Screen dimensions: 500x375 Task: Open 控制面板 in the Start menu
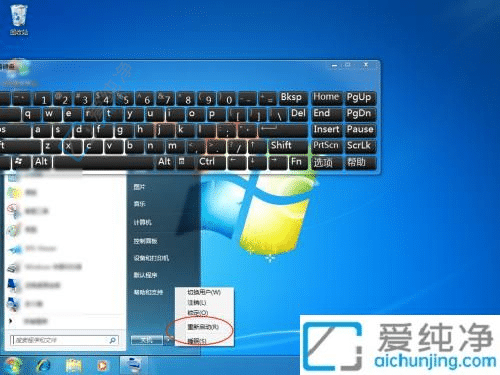pos(145,241)
